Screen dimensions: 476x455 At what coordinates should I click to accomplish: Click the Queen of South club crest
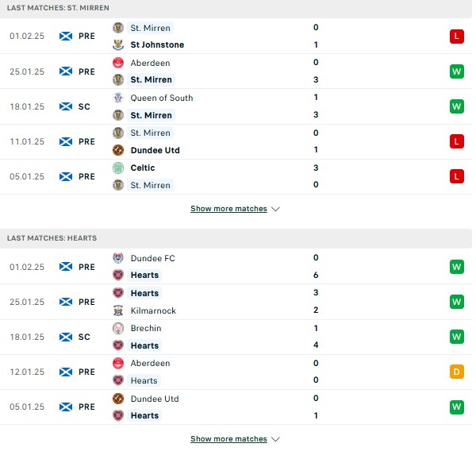[x=118, y=98]
